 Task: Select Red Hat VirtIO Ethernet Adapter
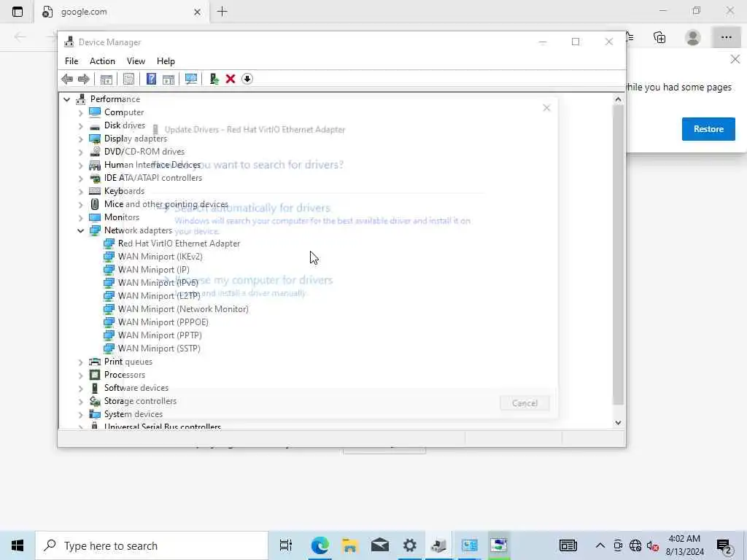[179, 244]
